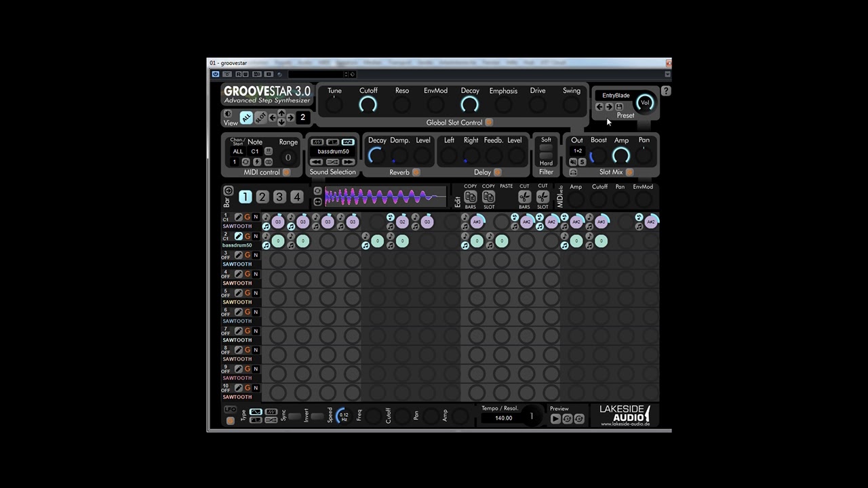Open the Out 1+2 output selector
868x488 pixels.
[x=578, y=151]
